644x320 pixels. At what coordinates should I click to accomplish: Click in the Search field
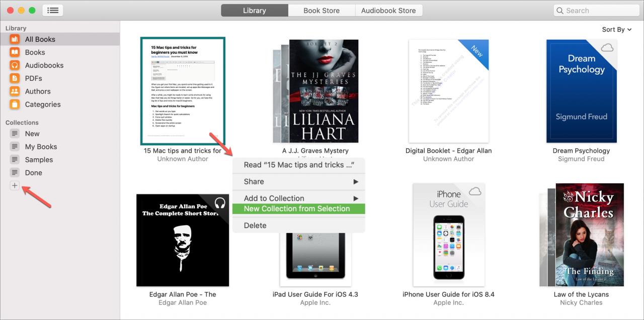[596, 11]
